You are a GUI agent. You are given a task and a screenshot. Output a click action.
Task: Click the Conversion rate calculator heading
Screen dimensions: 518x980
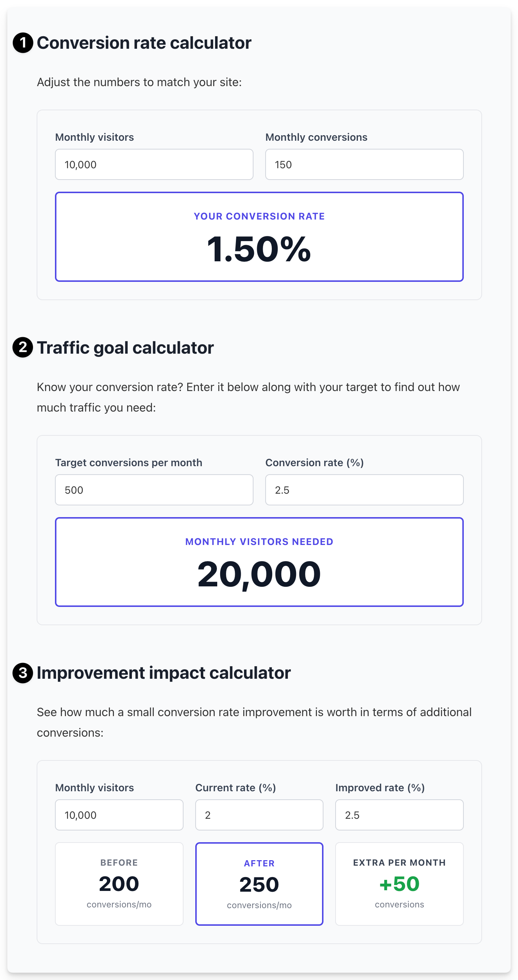pos(144,43)
